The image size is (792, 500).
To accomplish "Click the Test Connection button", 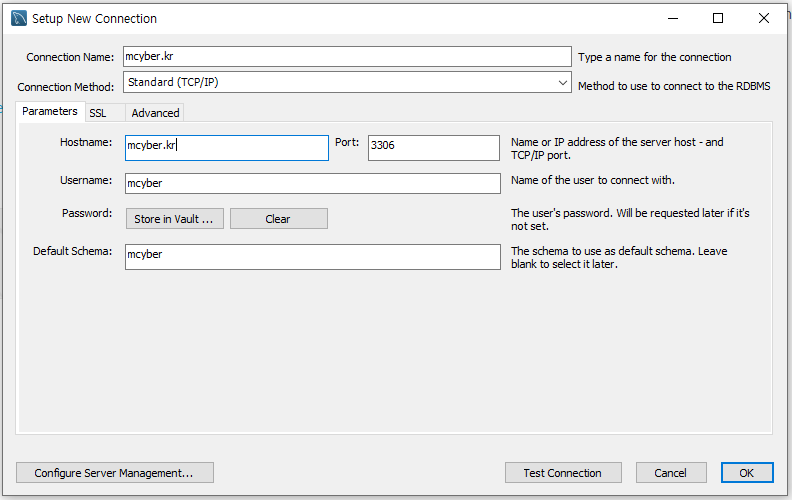I will pyautogui.click(x=563, y=473).
